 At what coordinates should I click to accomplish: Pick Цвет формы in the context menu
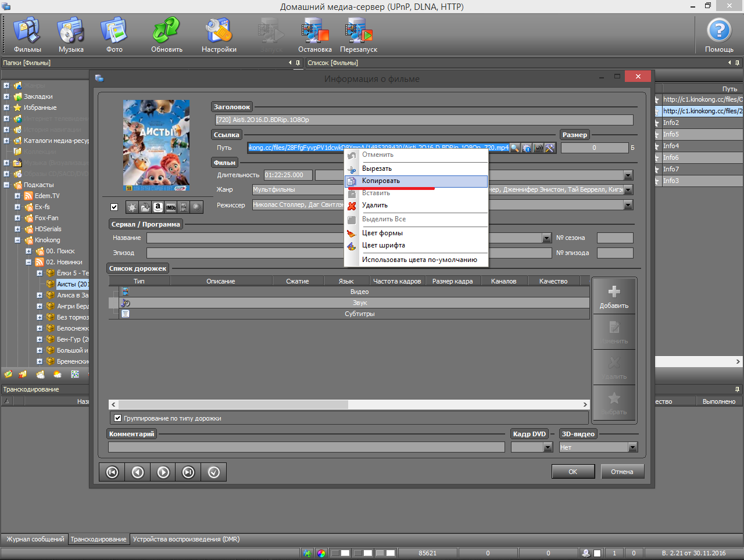[382, 234]
